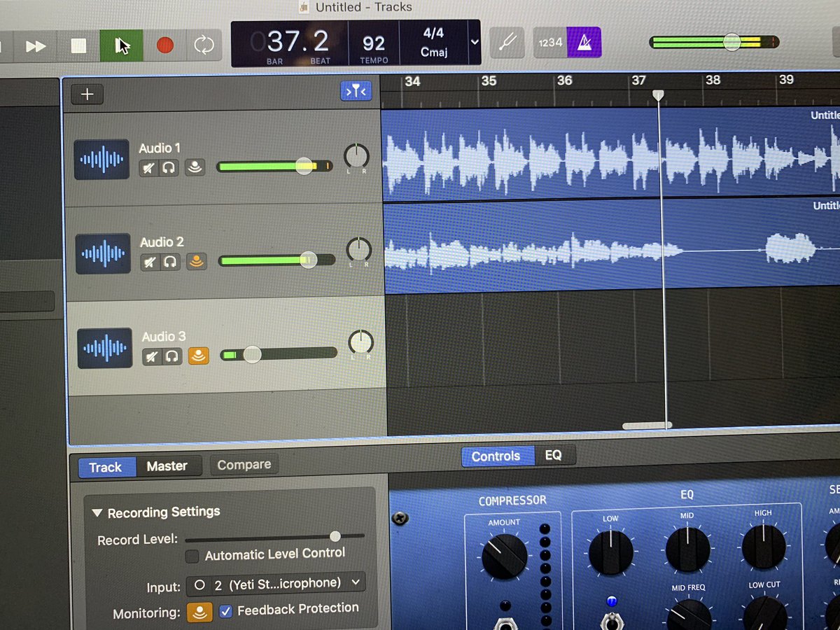
Task: Toggle input monitoring on Audio 2
Action: (x=197, y=262)
